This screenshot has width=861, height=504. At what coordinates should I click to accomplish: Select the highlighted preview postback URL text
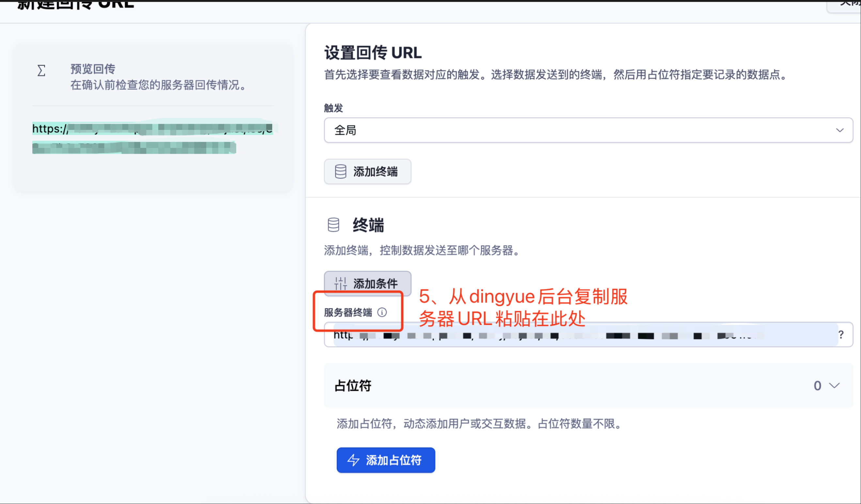154,137
